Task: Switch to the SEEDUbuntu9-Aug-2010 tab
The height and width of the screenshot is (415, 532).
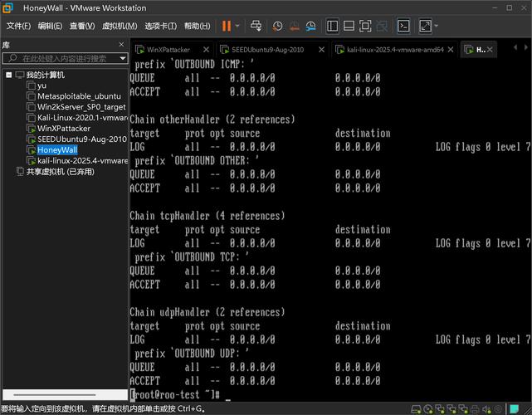Action: click(x=267, y=50)
